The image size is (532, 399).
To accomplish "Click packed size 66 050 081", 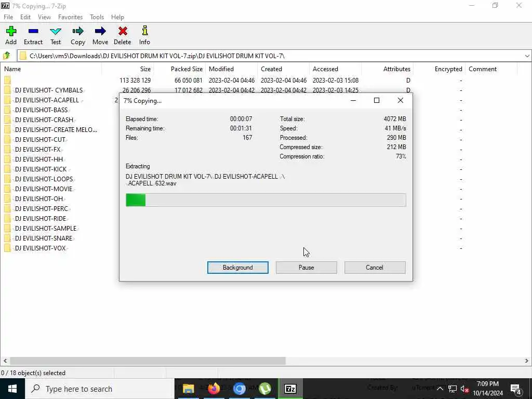I will click(x=188, y=81).
